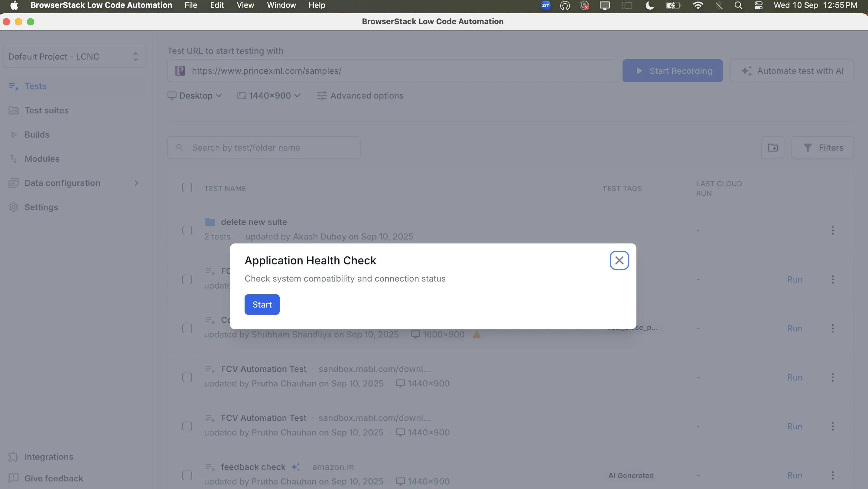Run the first FCV Automation Test

pos(795,377)
